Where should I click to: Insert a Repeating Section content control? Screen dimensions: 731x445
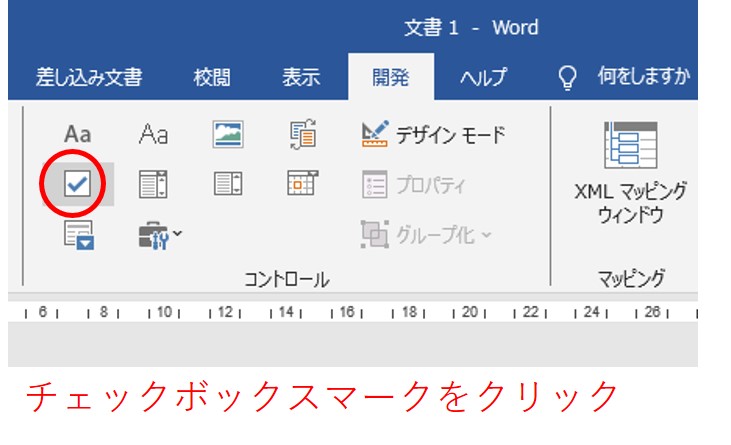[77, 235]
